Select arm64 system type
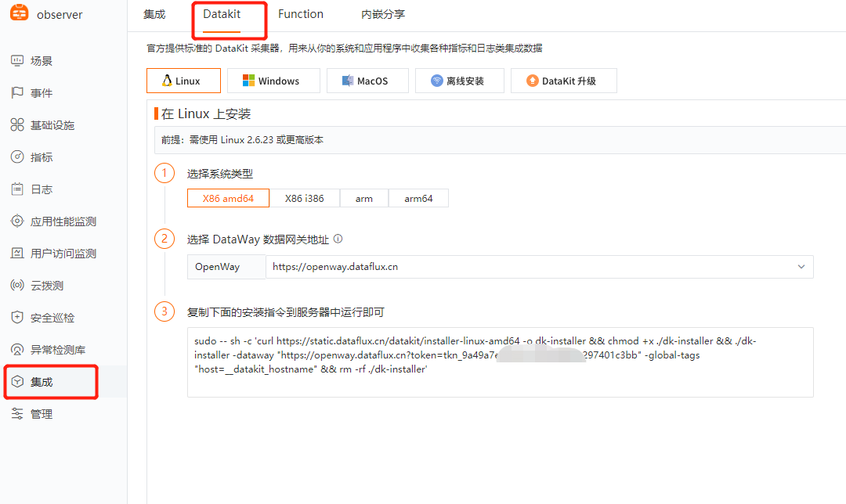Image resolution: width=846 pixels, height=504 pixels. point(418,198)
